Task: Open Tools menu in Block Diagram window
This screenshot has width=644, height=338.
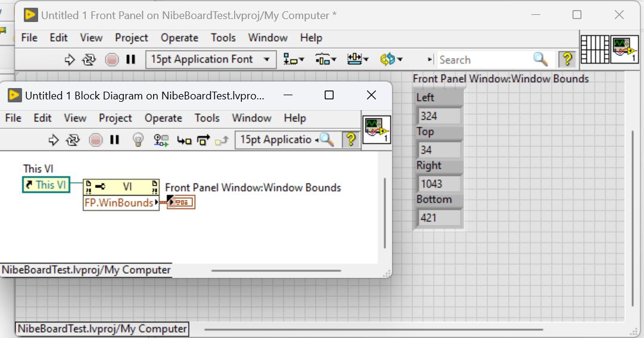Action: click(x=207, y=118)
